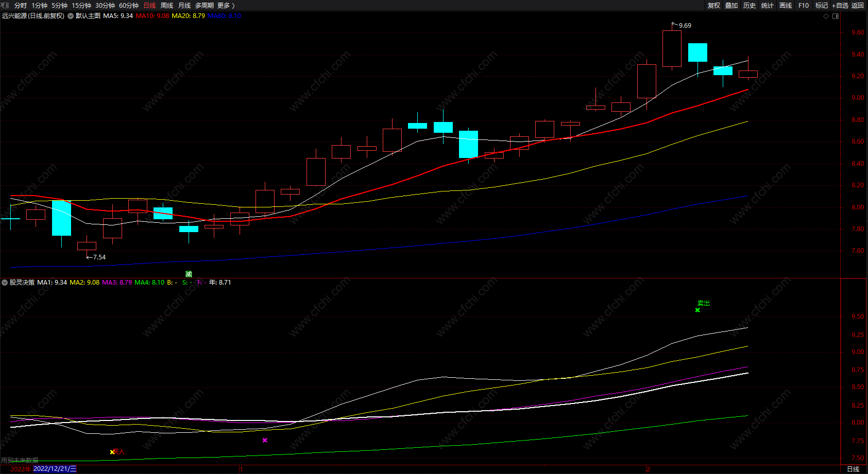
Task: Open 股灵决策 indicator dropdown arrow
Action: click(x=5, y=283)
